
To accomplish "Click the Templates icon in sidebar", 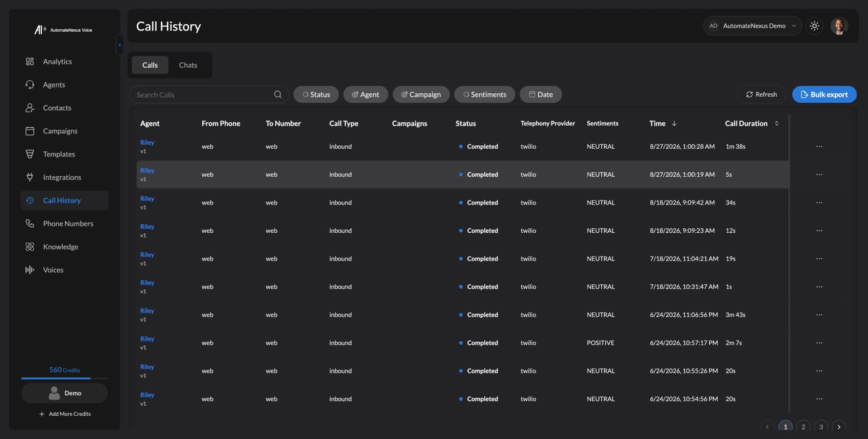I will tap(30, 154).
